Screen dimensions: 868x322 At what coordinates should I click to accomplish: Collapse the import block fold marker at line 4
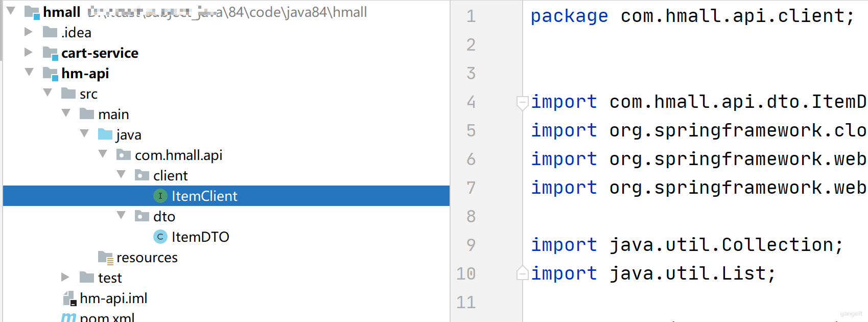click(x=522, y=103)
